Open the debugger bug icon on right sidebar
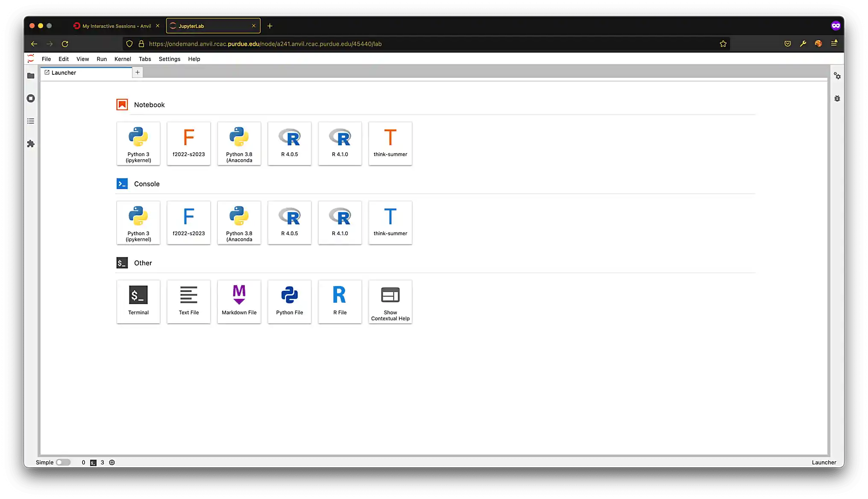Screen dimensions: 868x499 [x=837, y=98]
